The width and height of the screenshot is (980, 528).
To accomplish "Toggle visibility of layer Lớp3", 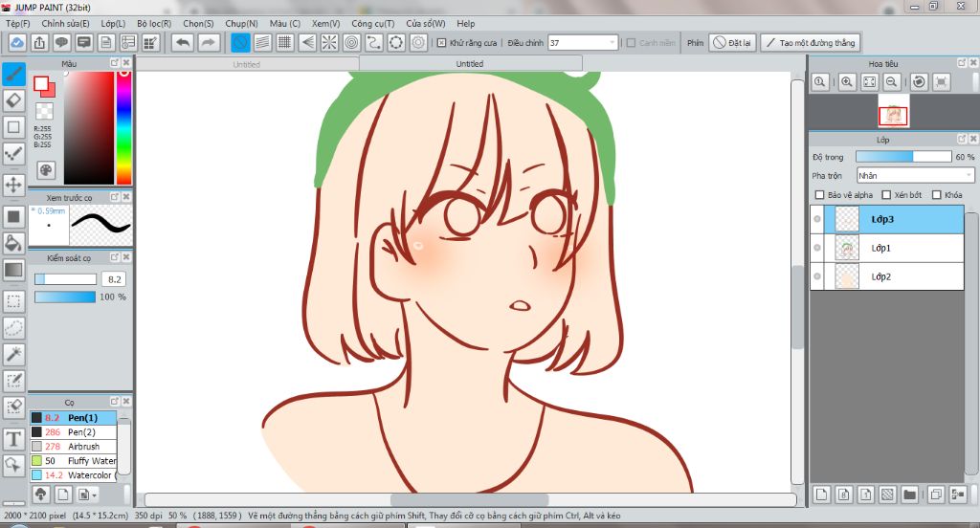I will [x=817, y=219].
